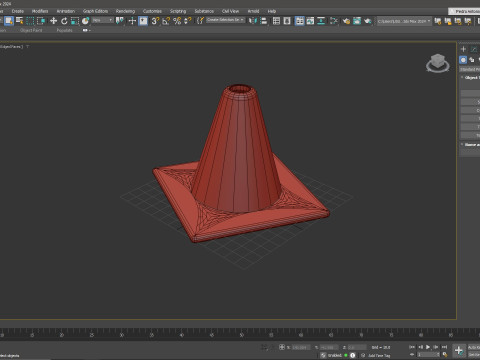Open the reference coordinate system dropdown
This screenshot has height=360, width=480.
103,21
